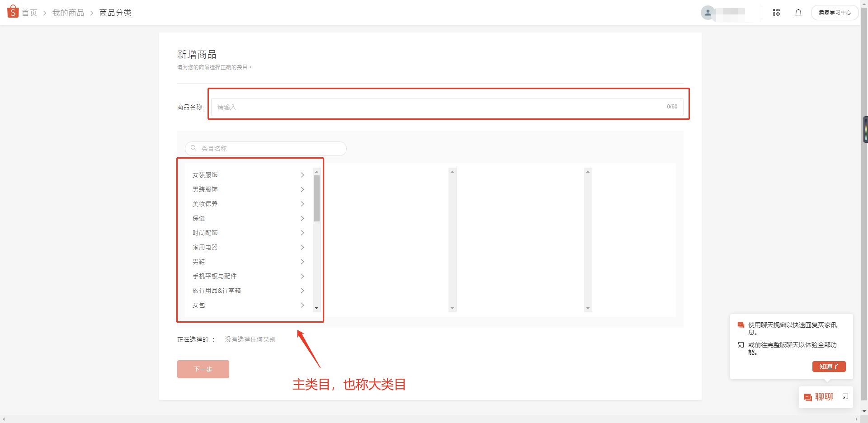Image resolution: width=868 pixels, height=423 pixels.
Task: Expand 时尚配饰 chevron arrow
Action: (x=302, y=233)
